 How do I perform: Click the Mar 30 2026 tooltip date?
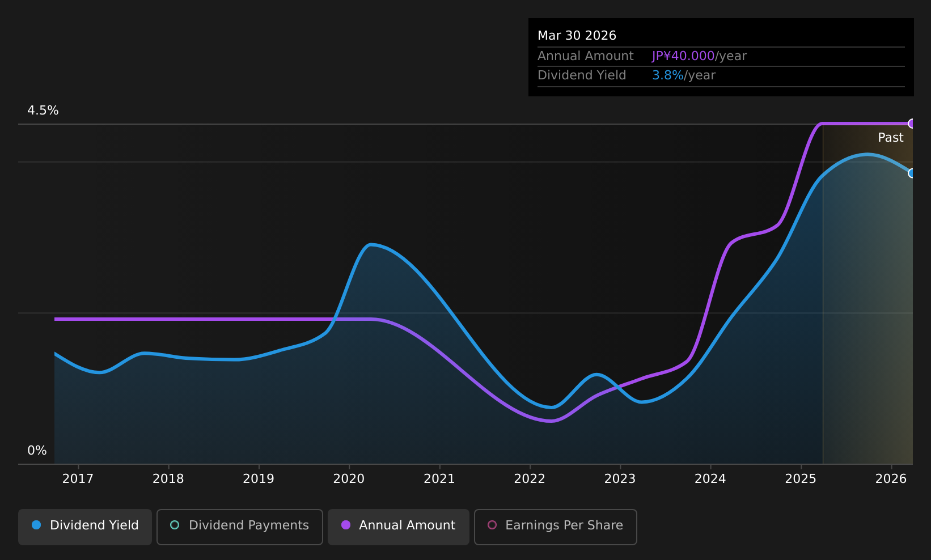pyautogui.click(x=577, y=36)
